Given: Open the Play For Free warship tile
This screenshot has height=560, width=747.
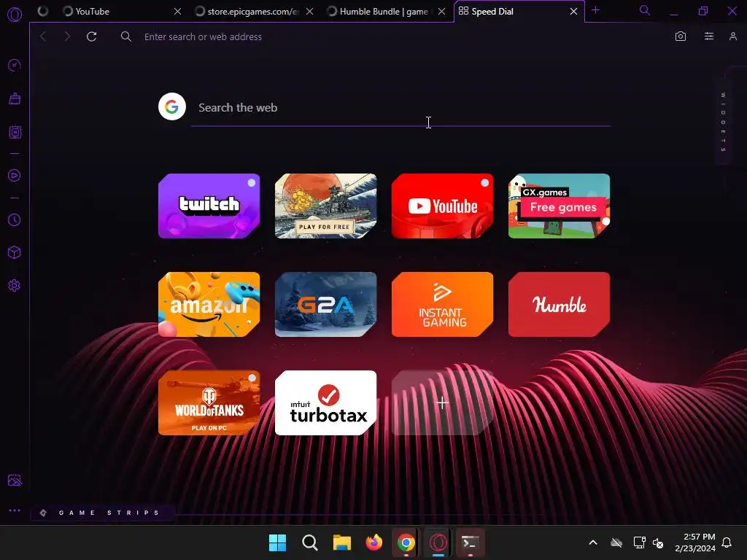Looking at the screenshot, I should click(326, 206).
